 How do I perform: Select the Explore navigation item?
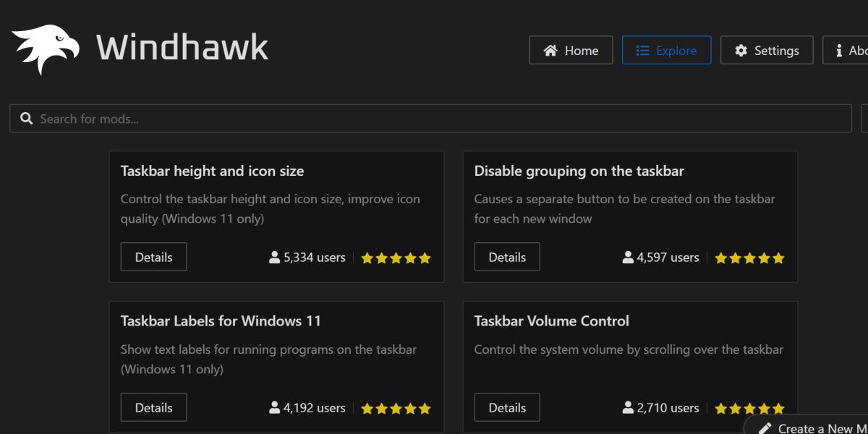tap(666, 50)
